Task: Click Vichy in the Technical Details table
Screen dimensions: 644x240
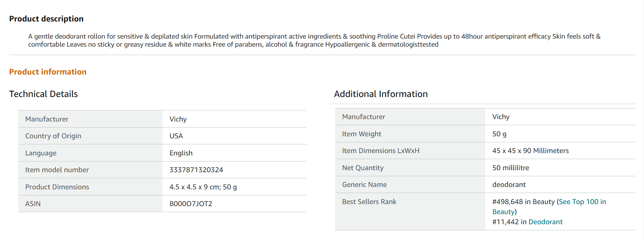Action: (x=178, y=119)
